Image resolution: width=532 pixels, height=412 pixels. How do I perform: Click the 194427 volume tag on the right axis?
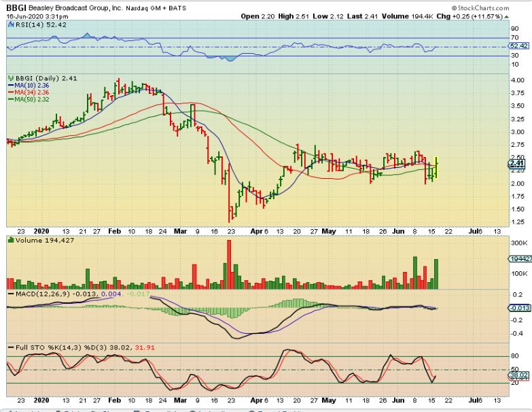coord(520,259)
